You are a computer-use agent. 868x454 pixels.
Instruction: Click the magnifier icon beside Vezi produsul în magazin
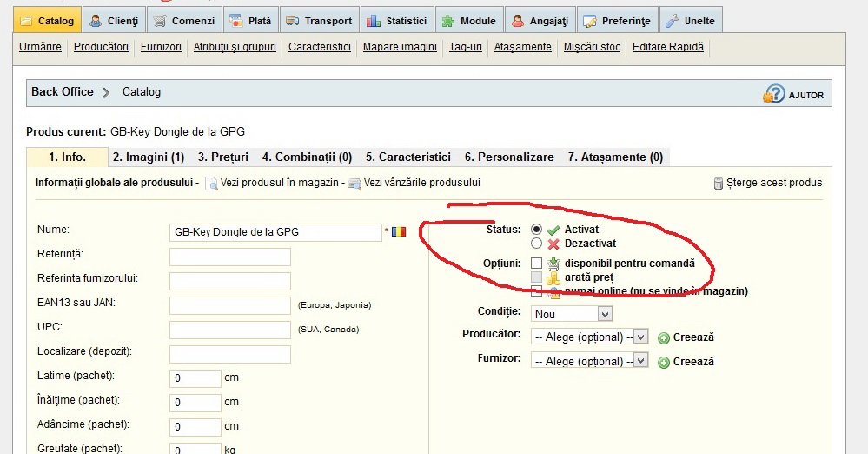click(211, 184)
